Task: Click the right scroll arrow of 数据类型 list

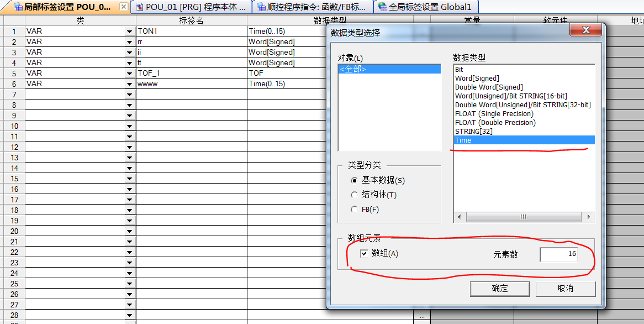Action: (x=589, y=217)
